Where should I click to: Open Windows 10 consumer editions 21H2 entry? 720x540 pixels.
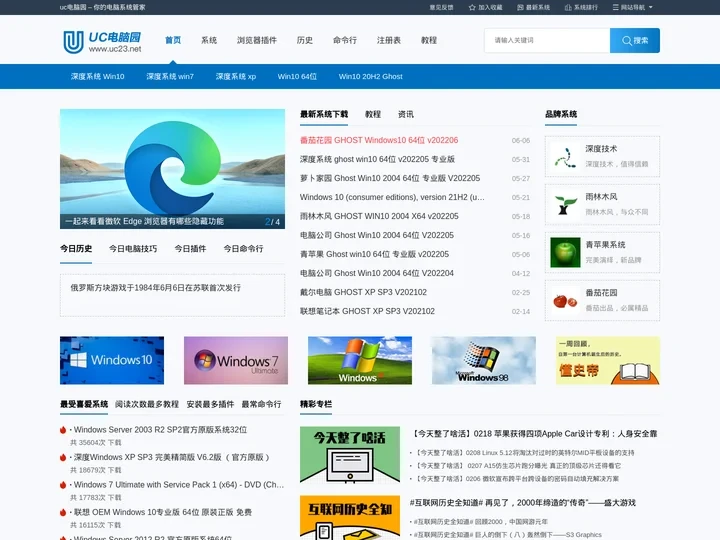392,197
